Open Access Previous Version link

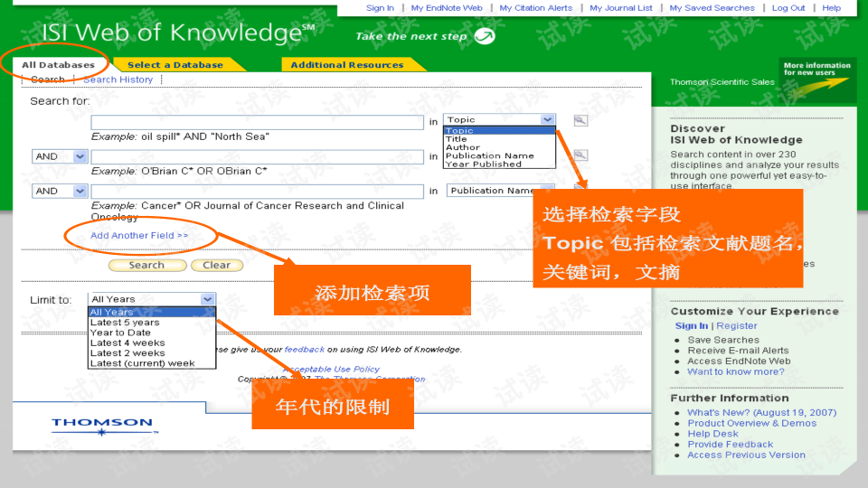tap(746, 455)
